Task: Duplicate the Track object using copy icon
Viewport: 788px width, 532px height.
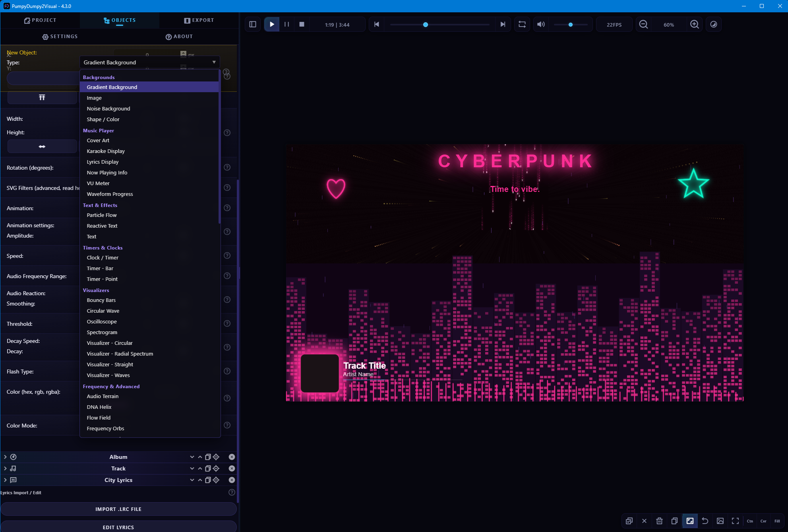Action: [x=208, y=468]
